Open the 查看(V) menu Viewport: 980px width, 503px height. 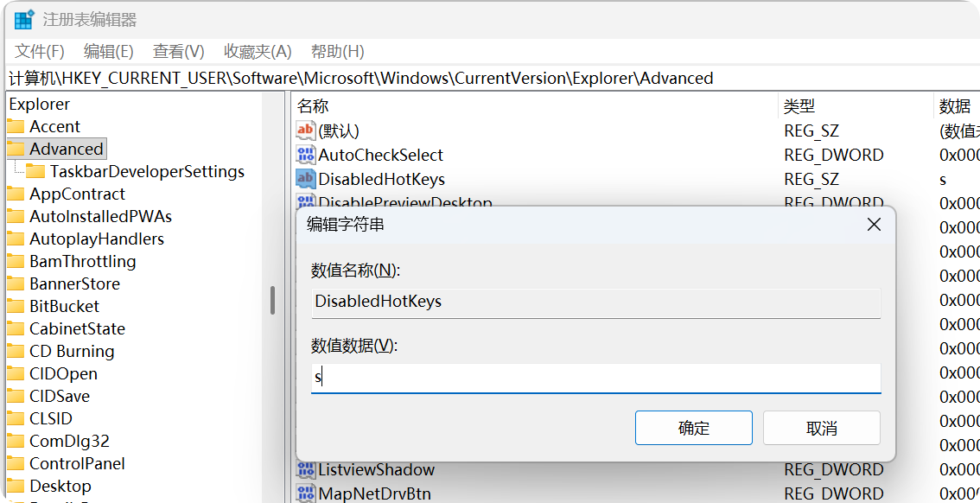[178, 51]
